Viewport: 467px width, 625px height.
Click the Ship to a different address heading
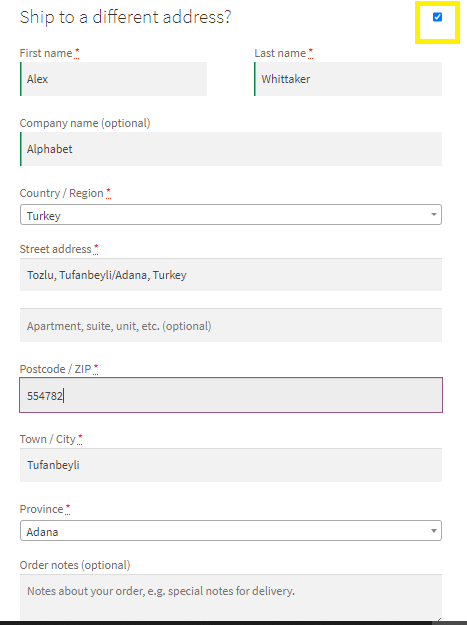pyautogui.click(x=126, y=17)
